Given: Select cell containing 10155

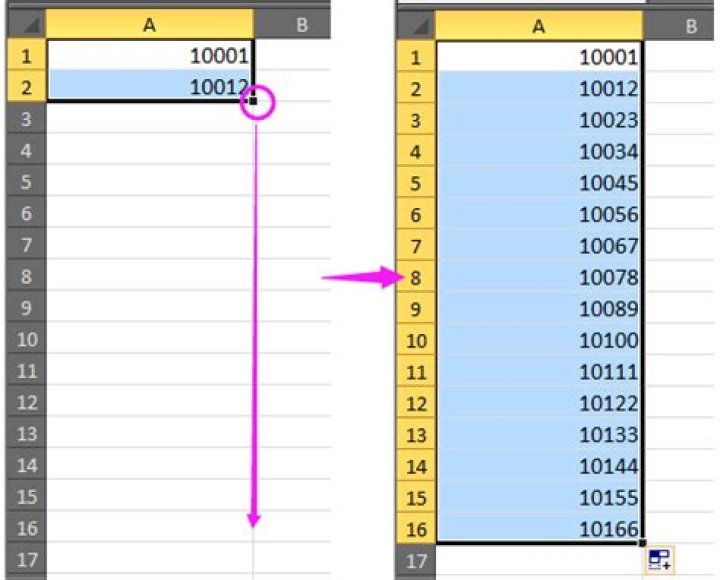Looking at the screenshot, I should point(539,498).
